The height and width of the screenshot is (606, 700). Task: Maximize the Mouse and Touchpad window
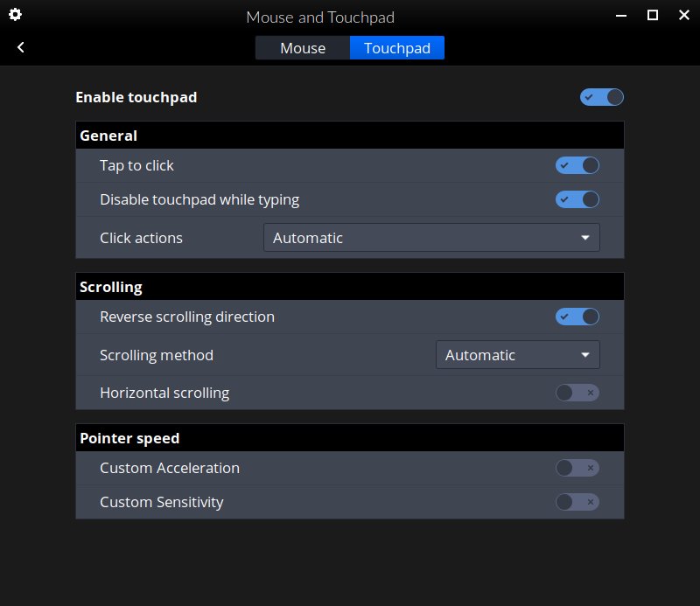pyautogui.click(x=653, y=16)
